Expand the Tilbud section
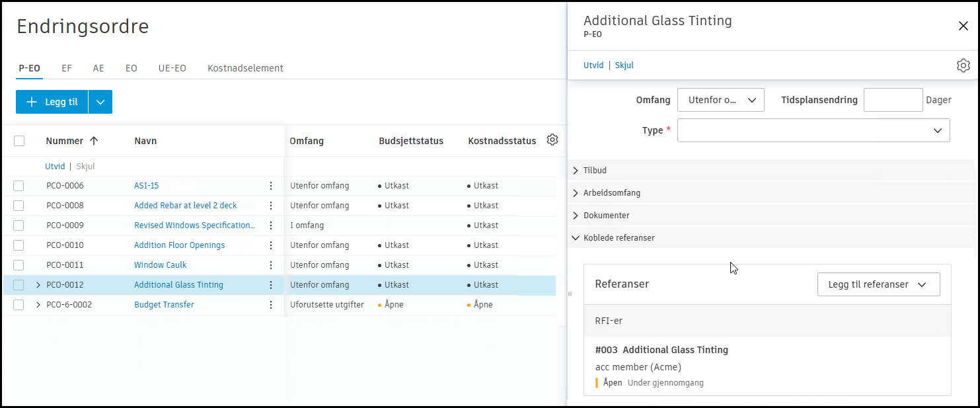 point(576,171)
